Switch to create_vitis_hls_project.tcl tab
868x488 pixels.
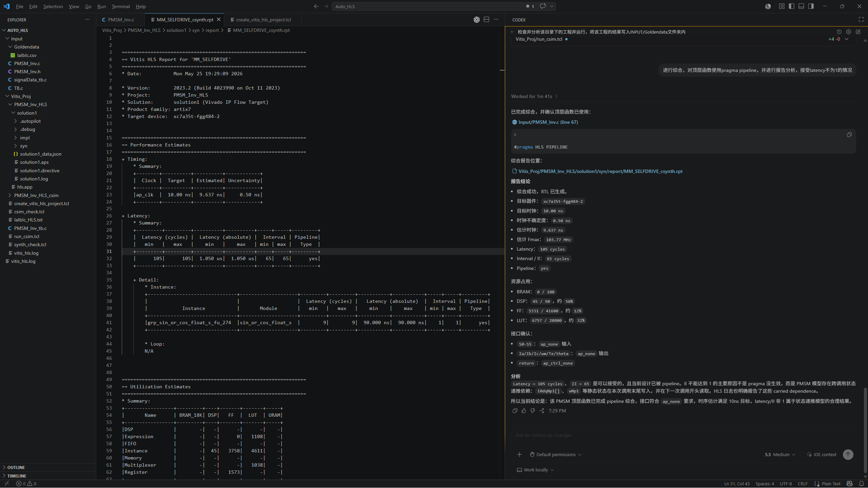[x=263, y=20]
